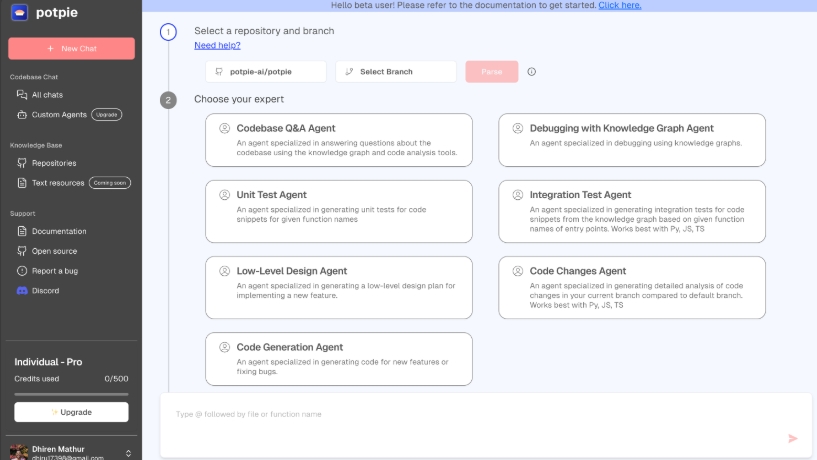
Task: Select the Codebase Q&A Agent card
Action: (x=339, y=139)
